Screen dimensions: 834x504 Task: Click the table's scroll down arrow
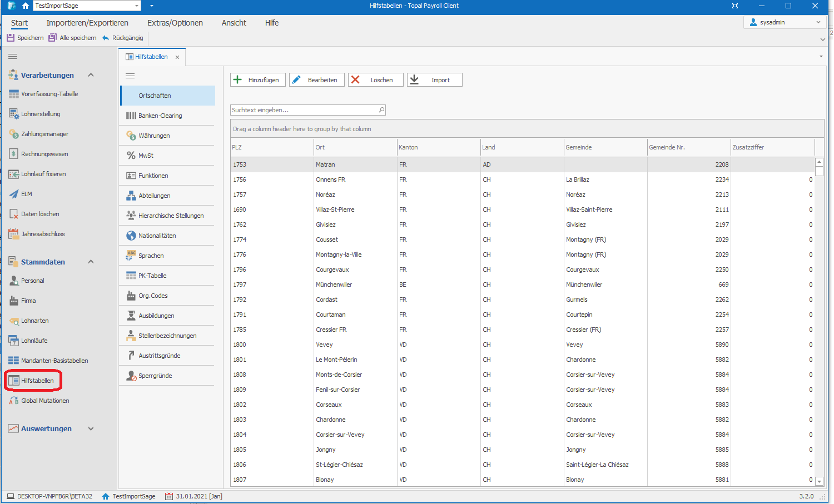point(819,481)
